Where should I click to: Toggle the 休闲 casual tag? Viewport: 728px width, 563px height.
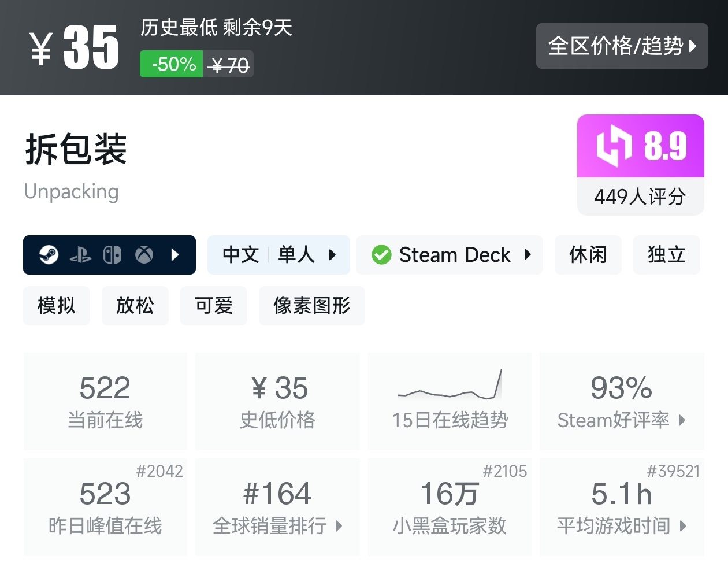(x=588, y=254)
